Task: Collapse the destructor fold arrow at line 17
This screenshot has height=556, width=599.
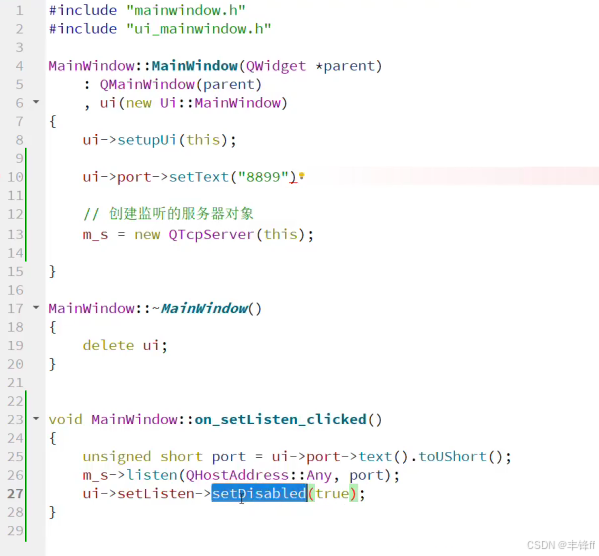Action: coord(36,307)
